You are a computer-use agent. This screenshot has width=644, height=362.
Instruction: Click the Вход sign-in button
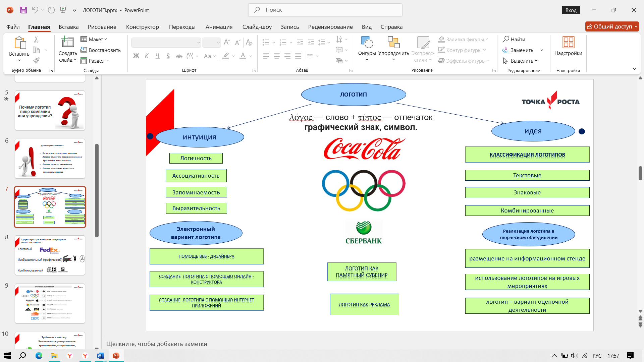pyautogui.click(x=571, y=10)
